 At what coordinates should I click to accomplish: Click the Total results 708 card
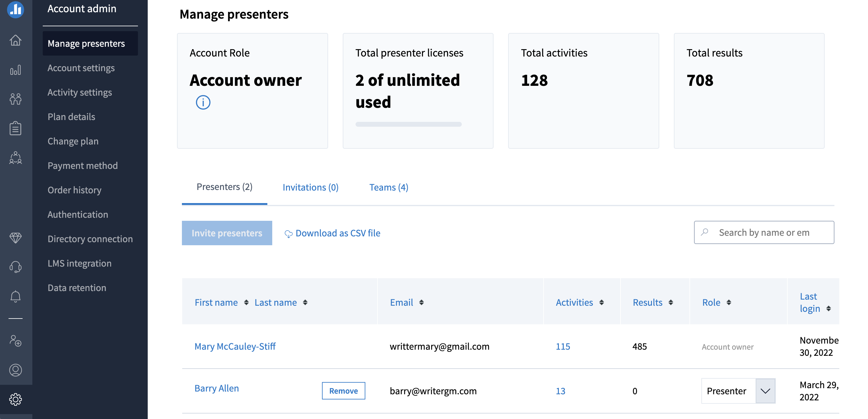[x=749, y=91]
